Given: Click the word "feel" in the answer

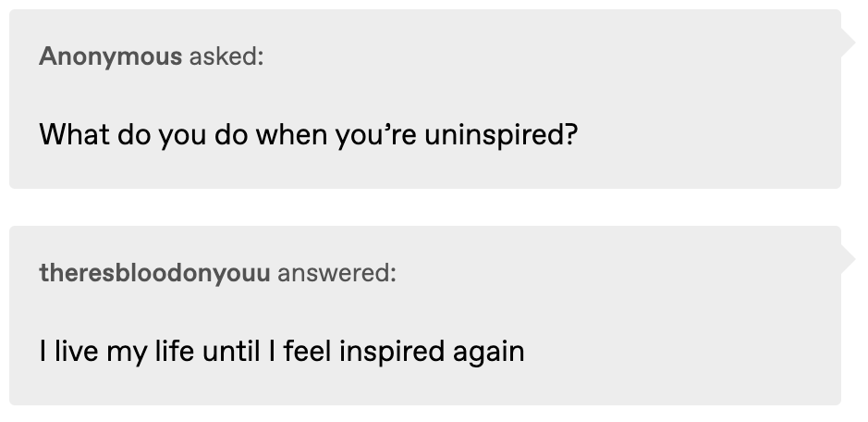Looking at the screenshot, I should (x=307, y=351).
